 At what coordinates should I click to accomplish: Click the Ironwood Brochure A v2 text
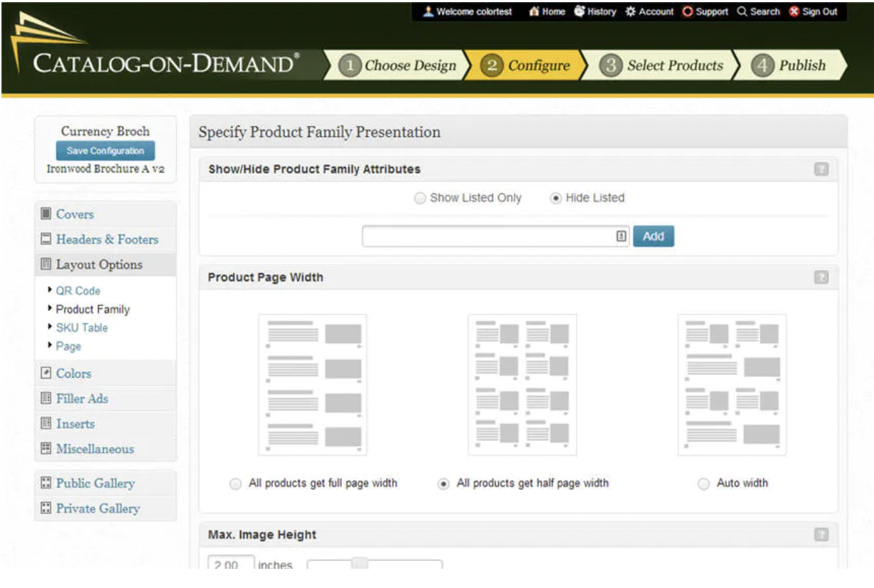tap(105, 169)
